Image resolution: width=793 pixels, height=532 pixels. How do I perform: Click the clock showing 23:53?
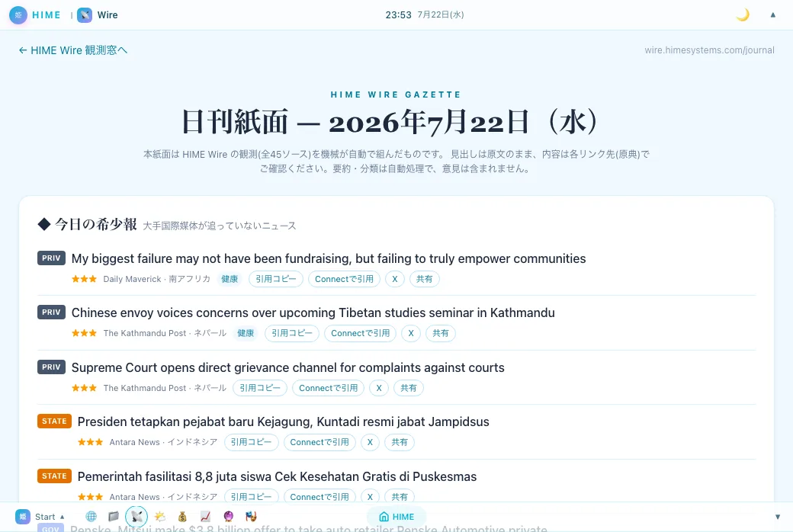coord(399,15)
